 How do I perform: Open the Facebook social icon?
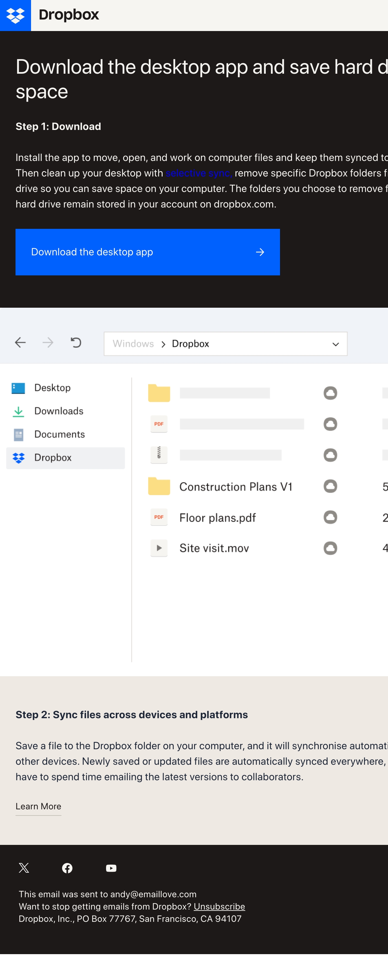(x=67, y=868)
